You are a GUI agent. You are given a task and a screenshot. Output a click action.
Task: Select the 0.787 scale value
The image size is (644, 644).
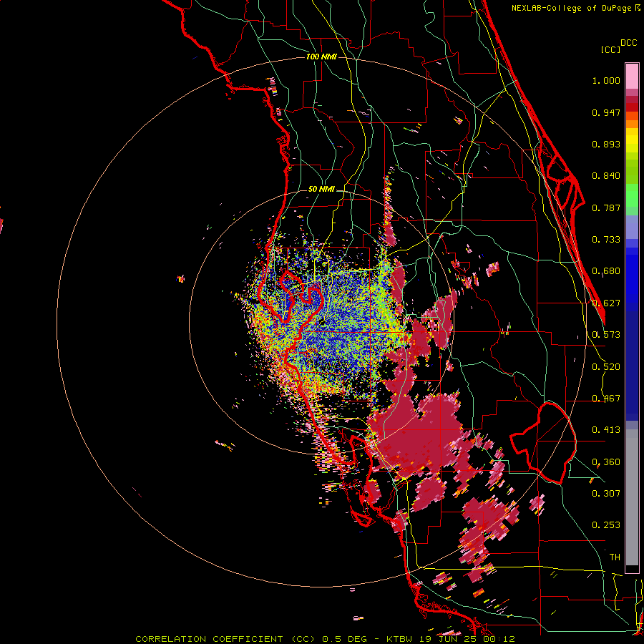point(606,208)
